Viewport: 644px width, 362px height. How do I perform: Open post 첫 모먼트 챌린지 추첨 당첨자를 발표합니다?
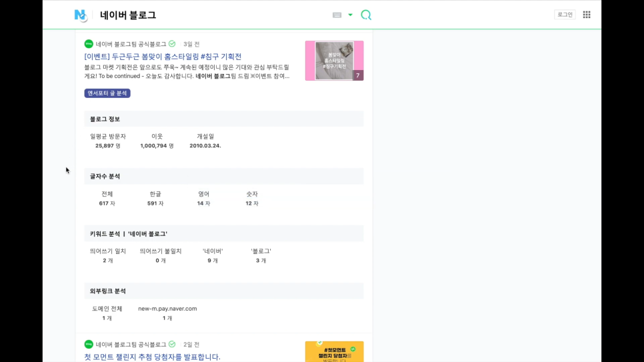[153, 357]
